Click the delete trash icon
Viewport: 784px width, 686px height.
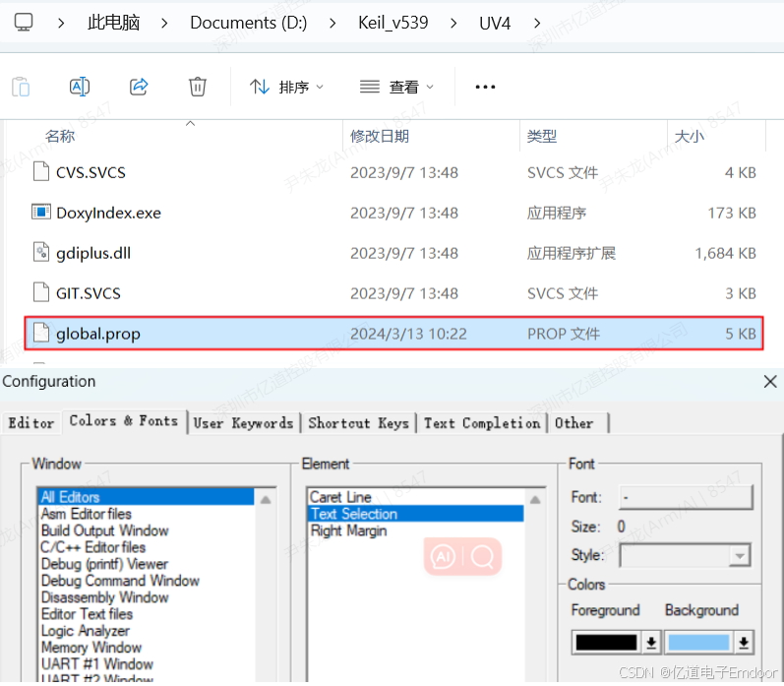pyautogui.click(x=198, y=87)
